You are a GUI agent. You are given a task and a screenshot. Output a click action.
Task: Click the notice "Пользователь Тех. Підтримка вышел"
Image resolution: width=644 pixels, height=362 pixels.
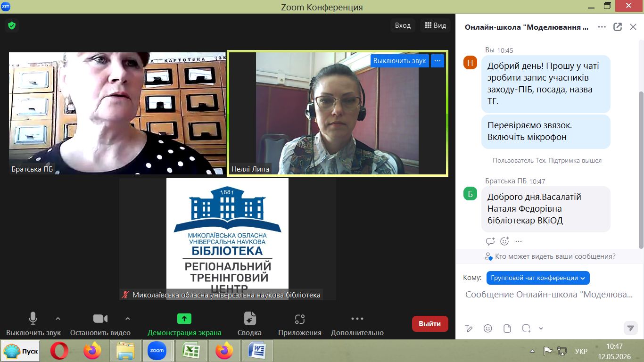547,160
